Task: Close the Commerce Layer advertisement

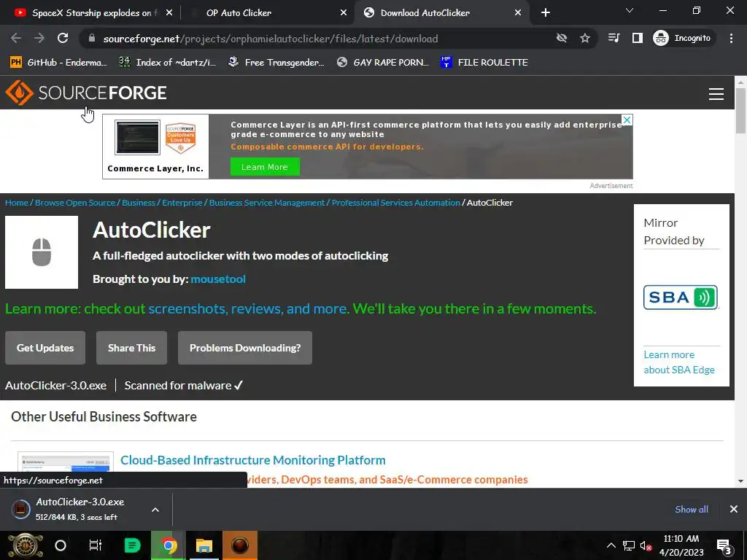Action: 627,120
